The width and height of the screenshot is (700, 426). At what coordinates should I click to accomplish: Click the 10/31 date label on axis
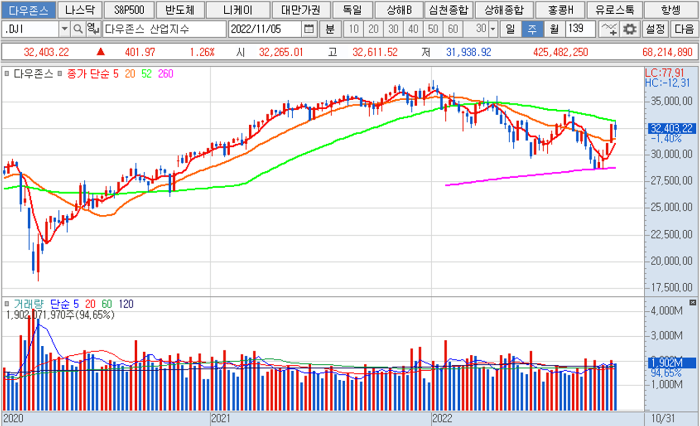click(x=663, y=418)
